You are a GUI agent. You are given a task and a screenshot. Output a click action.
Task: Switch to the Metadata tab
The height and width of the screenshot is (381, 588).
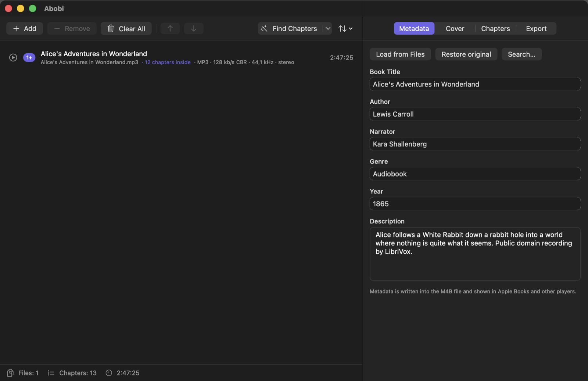pos(414,29)
